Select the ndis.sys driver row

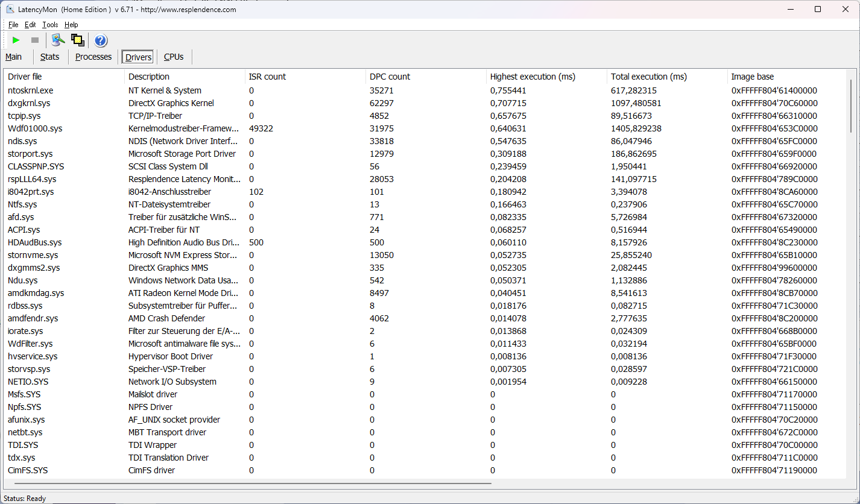(x=426, y=141)
